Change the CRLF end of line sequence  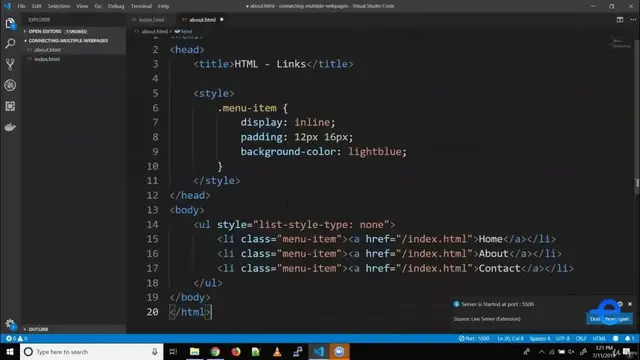pos(581,338)
